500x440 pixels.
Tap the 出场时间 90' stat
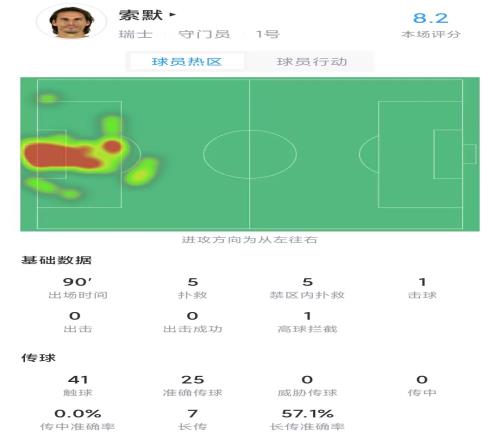coord(78,288)
